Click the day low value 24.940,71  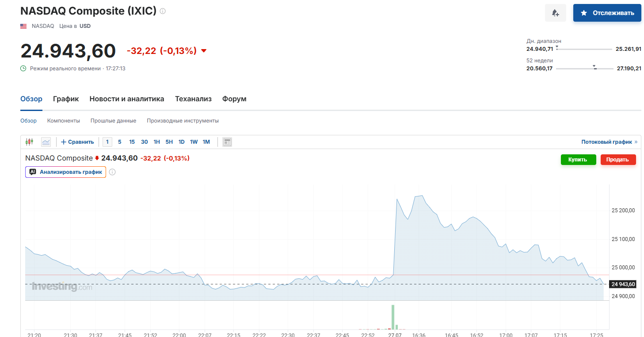[x=540, y=49]
